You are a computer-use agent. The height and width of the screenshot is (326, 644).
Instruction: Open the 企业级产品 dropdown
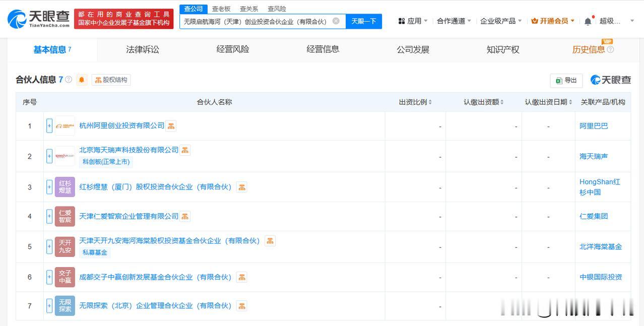[501, 21]
